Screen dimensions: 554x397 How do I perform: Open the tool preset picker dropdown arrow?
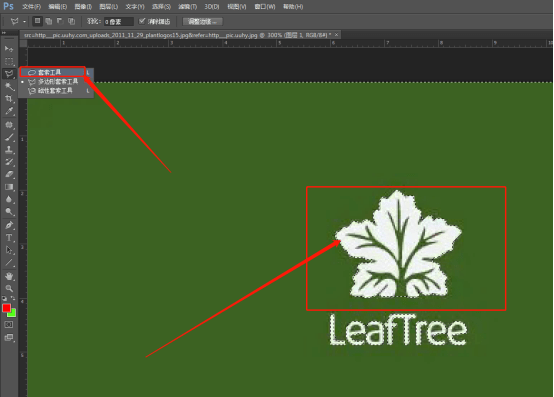[24, 22]
